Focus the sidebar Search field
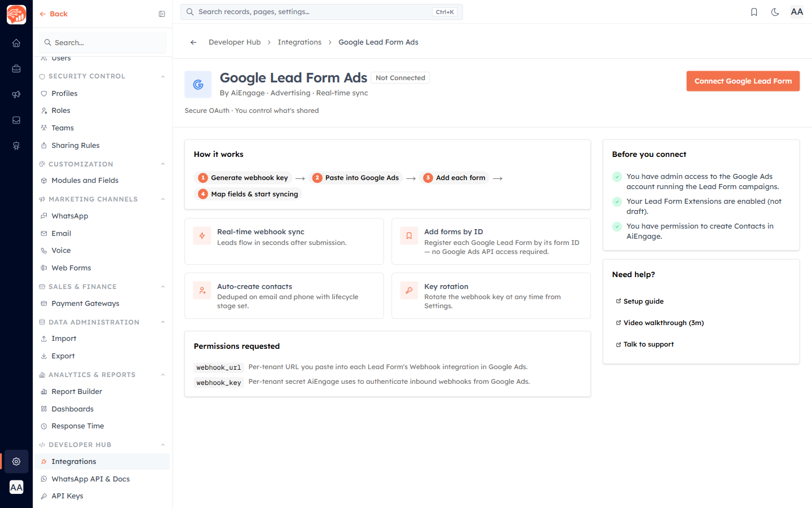This screenshot has height=508, width=812. [103, 43]
